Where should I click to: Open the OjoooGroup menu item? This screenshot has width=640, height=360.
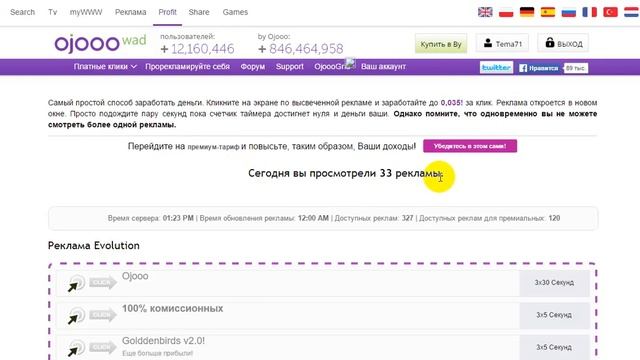(x=332, y=67)
